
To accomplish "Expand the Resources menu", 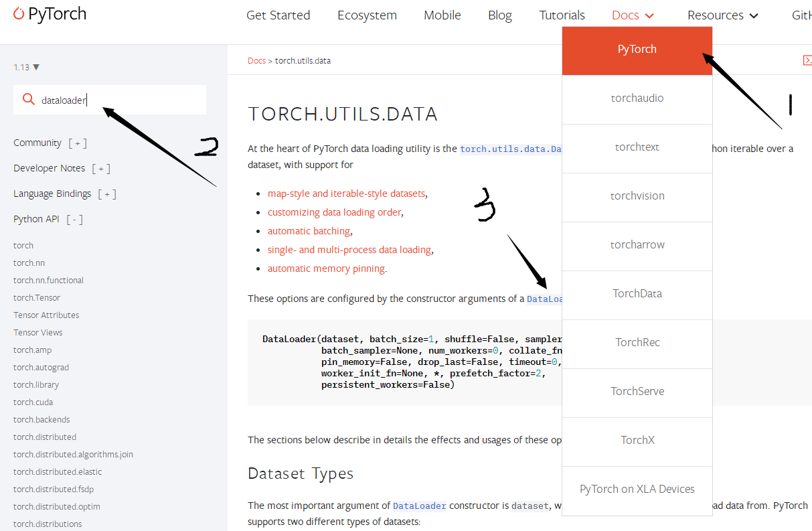I will [723, 15].
